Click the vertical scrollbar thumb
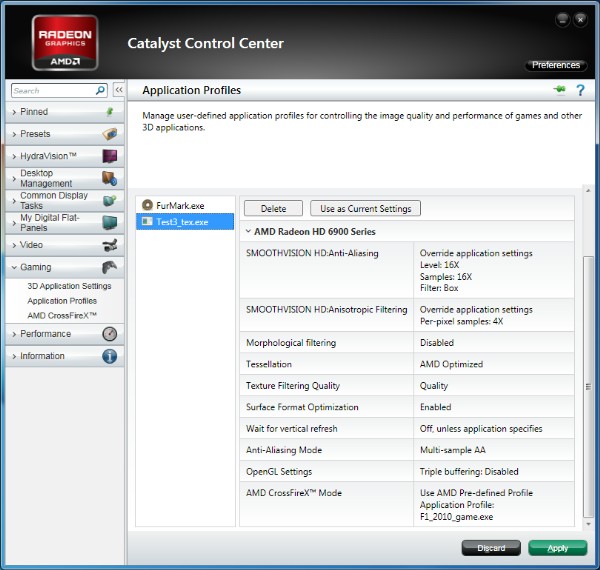Viewport: 600px width, 570px height. click(588, 386)
